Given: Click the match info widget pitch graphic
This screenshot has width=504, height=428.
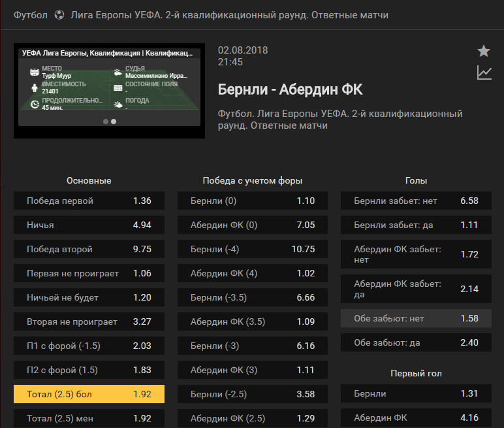Looking at the screenshot, I should click(109, 91).
